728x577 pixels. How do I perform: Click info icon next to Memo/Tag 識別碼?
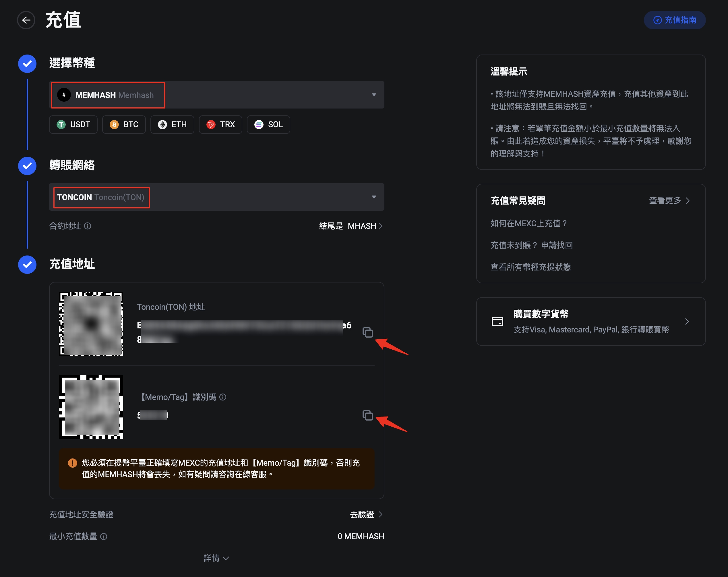[x=223, y=397]
